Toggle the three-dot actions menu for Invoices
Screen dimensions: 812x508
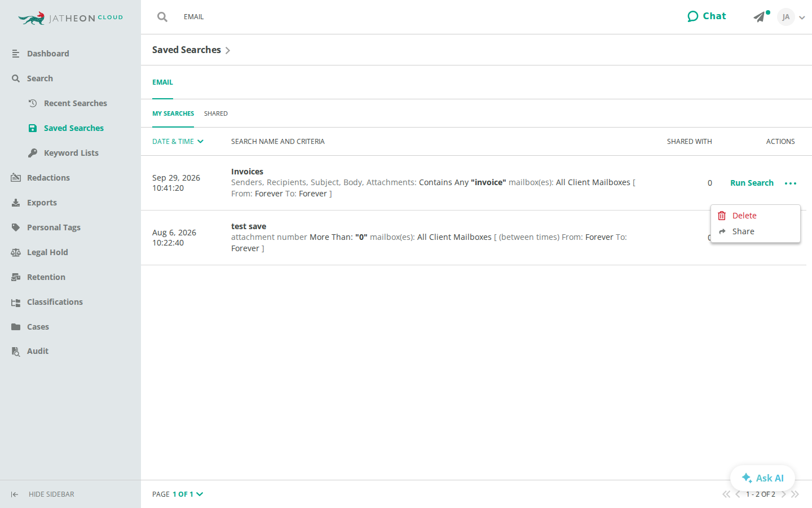(x=791, y=183)
